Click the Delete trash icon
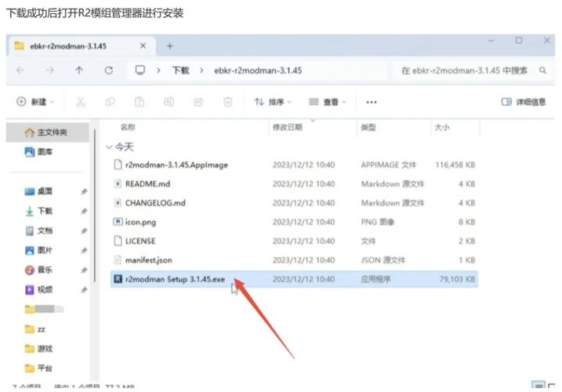 pos(227,102)
